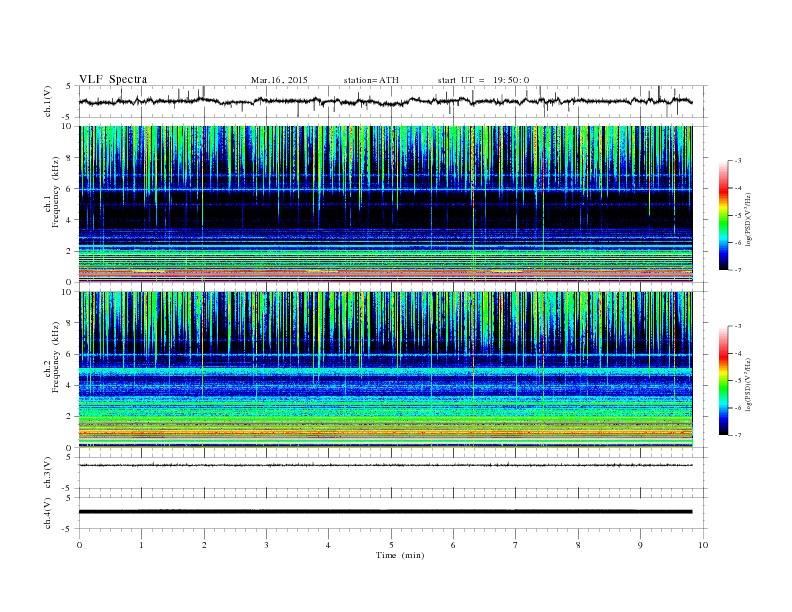This screenshot has width=792, height=612.
Task: Click the ch.1 color scale bar
Action: (x=723, y=216)
